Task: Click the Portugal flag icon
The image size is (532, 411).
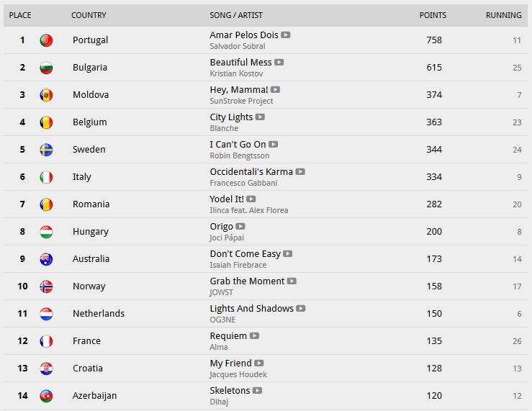Action: click(46, 40)
